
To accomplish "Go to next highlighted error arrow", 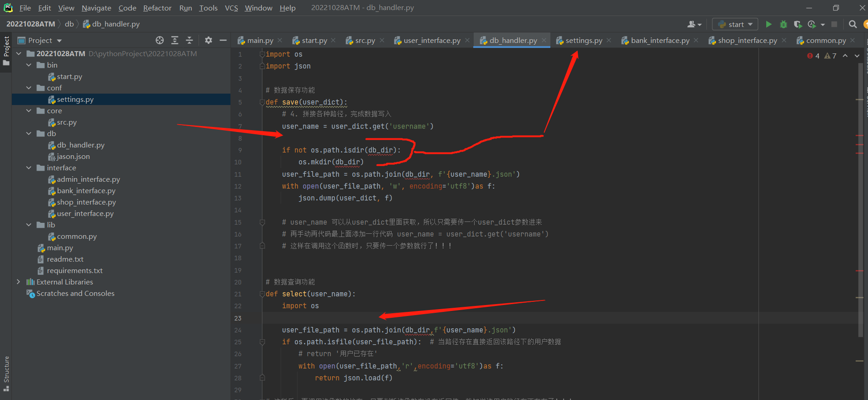I will coord(857,56).
